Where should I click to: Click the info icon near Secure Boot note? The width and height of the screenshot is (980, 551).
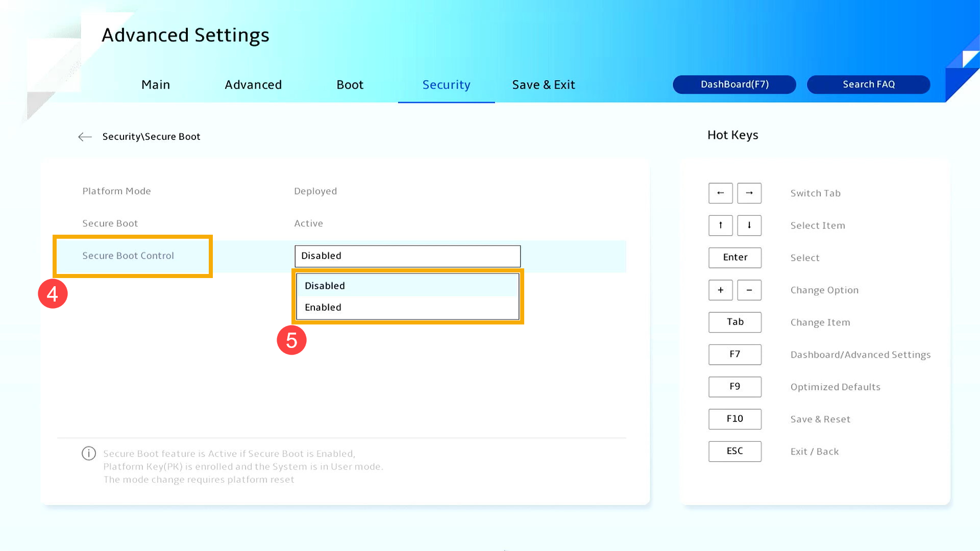[x=89, y=454]
